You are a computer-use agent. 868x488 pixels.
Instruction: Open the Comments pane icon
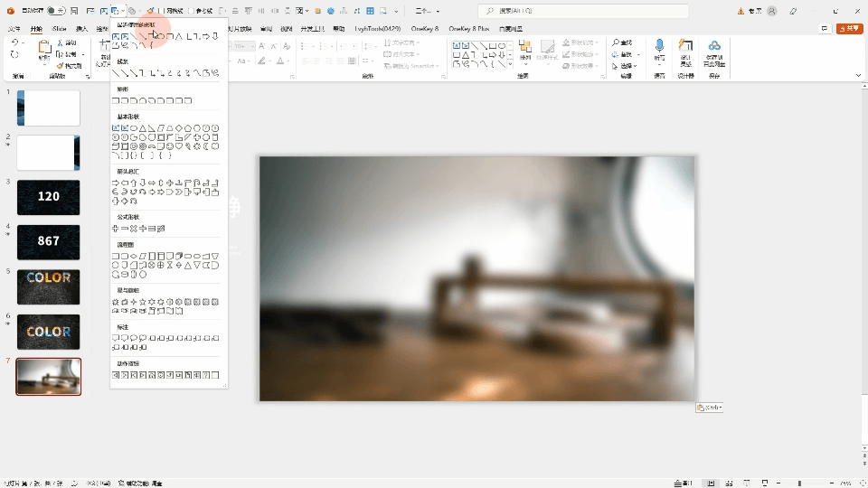pos(825,29)
